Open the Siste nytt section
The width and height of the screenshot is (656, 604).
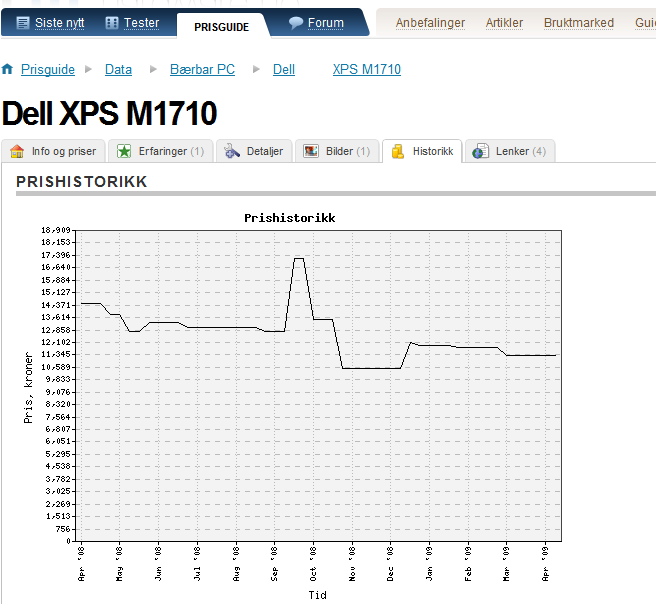tap(59, 23)
